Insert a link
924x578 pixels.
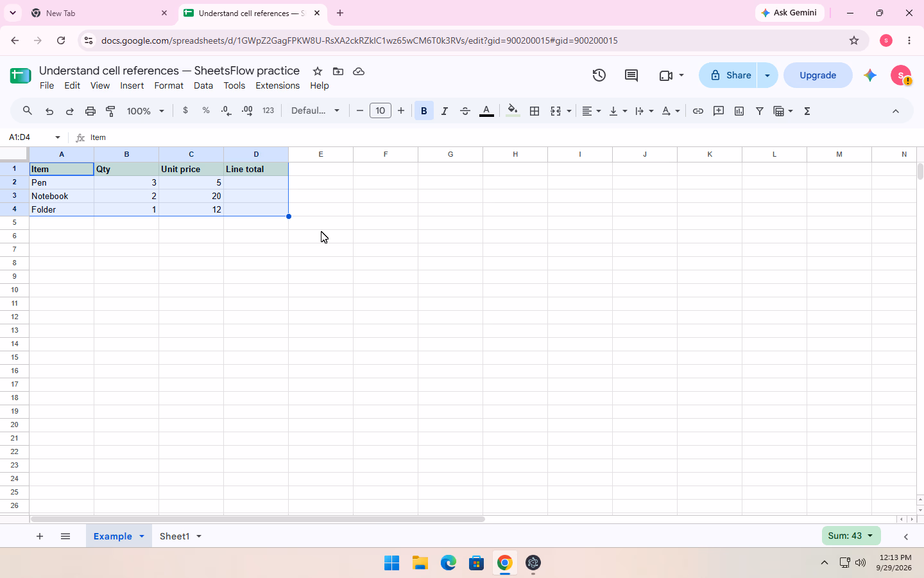click(x=698, y=111)
